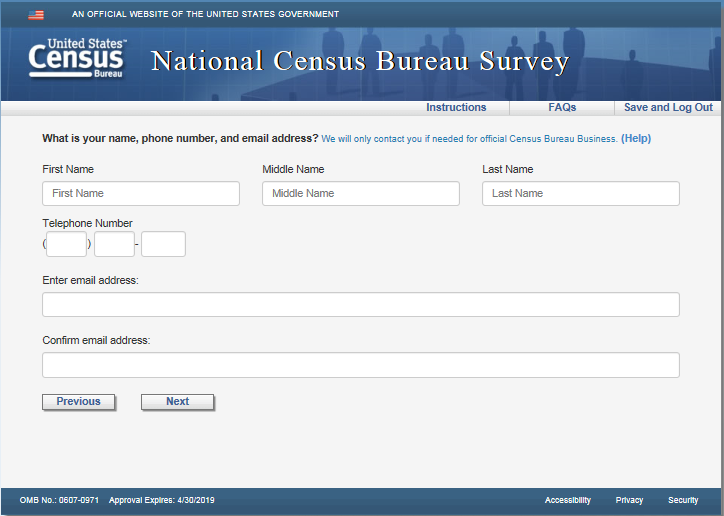Click the US flag icon
Image resolution: width=724 pixels, height=516 pixels.
coord(36,15)
